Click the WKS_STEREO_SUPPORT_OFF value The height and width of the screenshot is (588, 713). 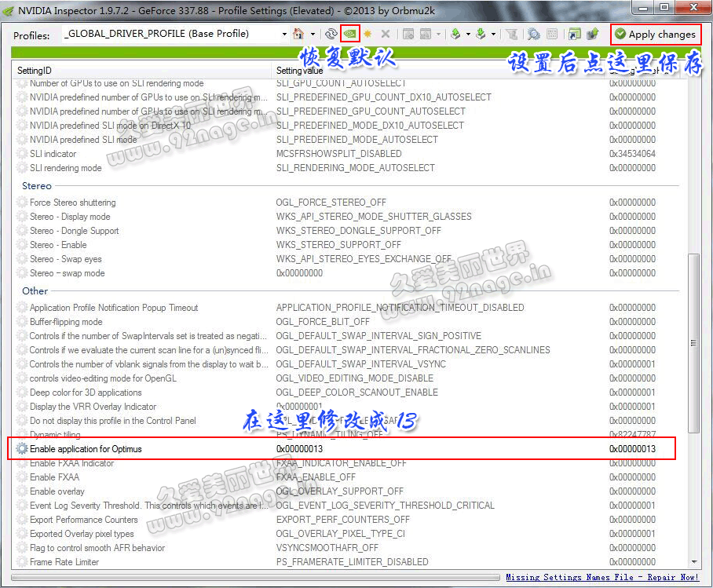pos(338,245)
